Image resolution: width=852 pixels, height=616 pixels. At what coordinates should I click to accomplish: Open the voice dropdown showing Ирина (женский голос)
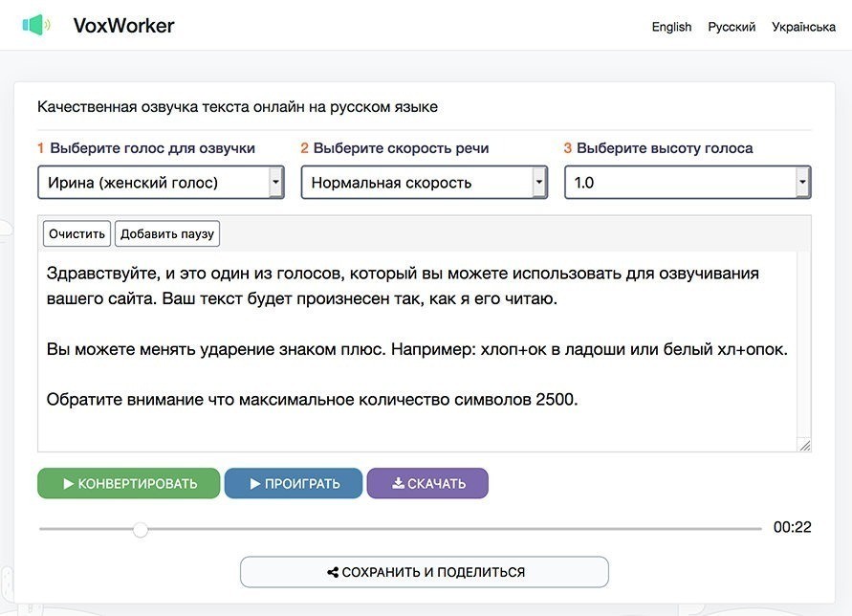(161, 182)
